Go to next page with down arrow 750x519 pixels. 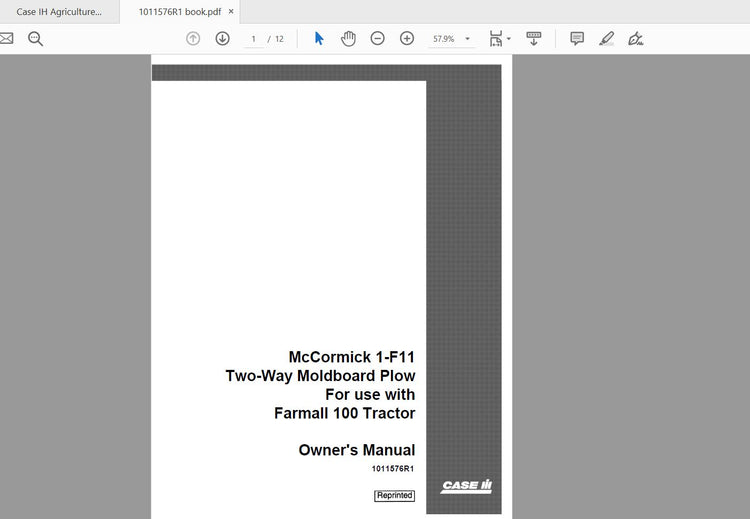pyautogui.click(x=222, y=38)
